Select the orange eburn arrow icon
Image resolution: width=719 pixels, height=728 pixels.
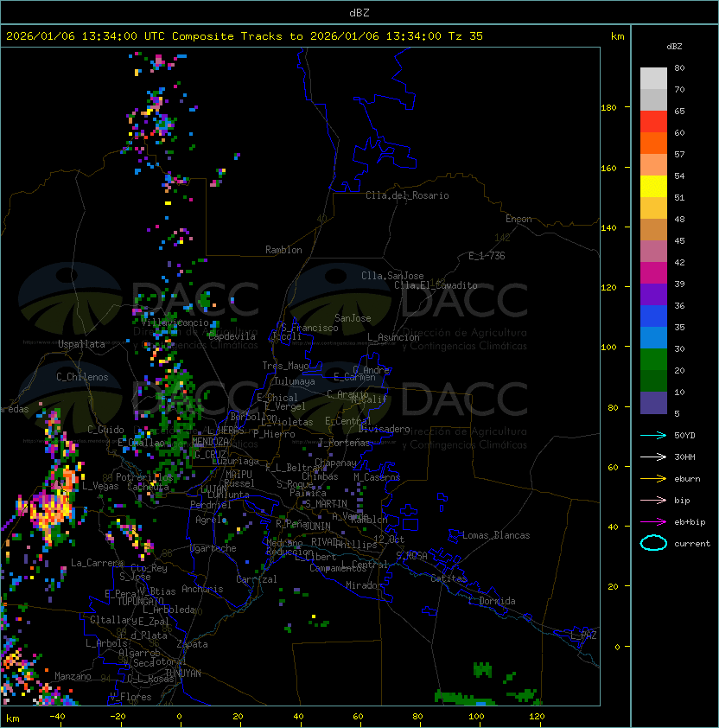point(653,478)
